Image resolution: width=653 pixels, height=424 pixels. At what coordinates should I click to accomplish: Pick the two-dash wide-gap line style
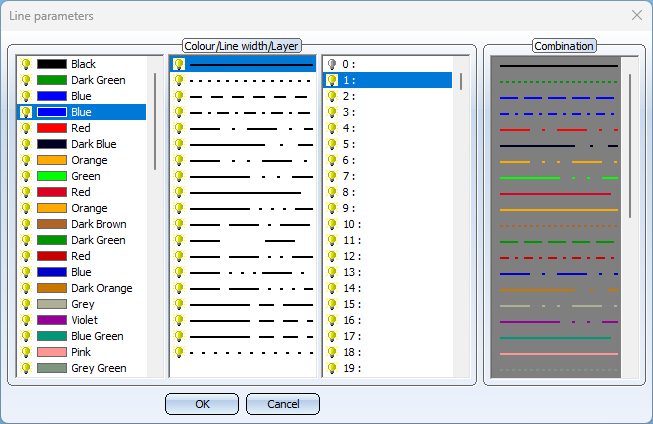point(242,241)
